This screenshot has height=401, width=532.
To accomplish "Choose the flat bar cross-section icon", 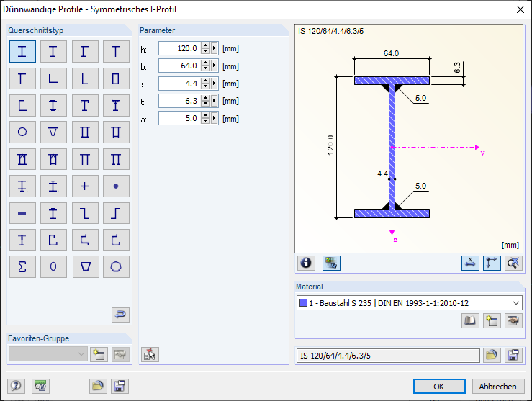I will point(22,213).
